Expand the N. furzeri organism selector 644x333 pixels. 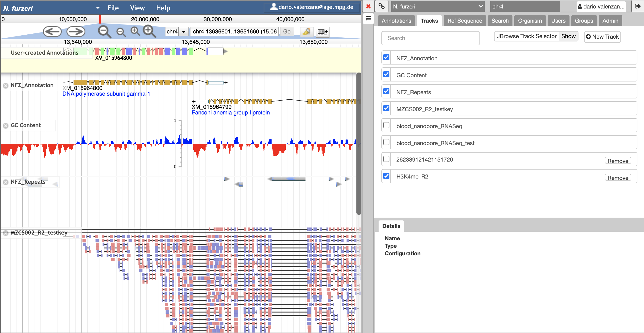click(438, 7)
